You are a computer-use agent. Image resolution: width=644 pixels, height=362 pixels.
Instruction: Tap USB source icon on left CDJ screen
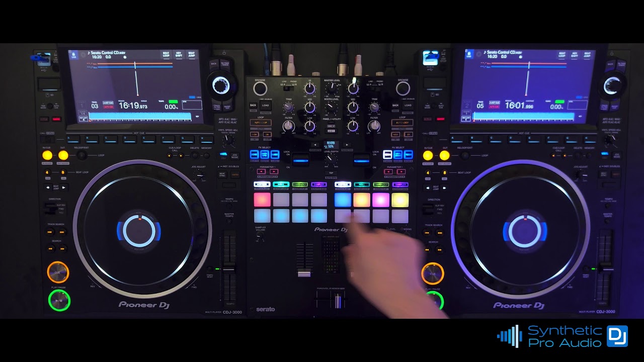pyautogui.click(x=73, y=55)
